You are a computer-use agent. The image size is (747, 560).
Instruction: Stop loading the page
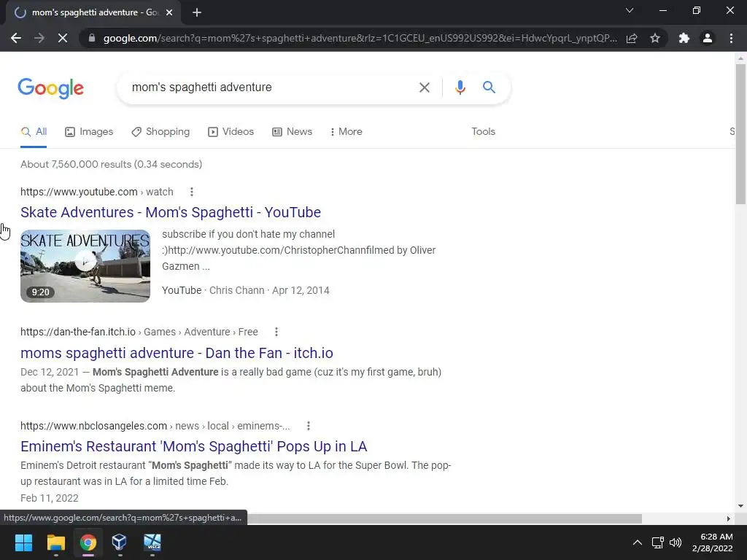(x=63, y=38)
